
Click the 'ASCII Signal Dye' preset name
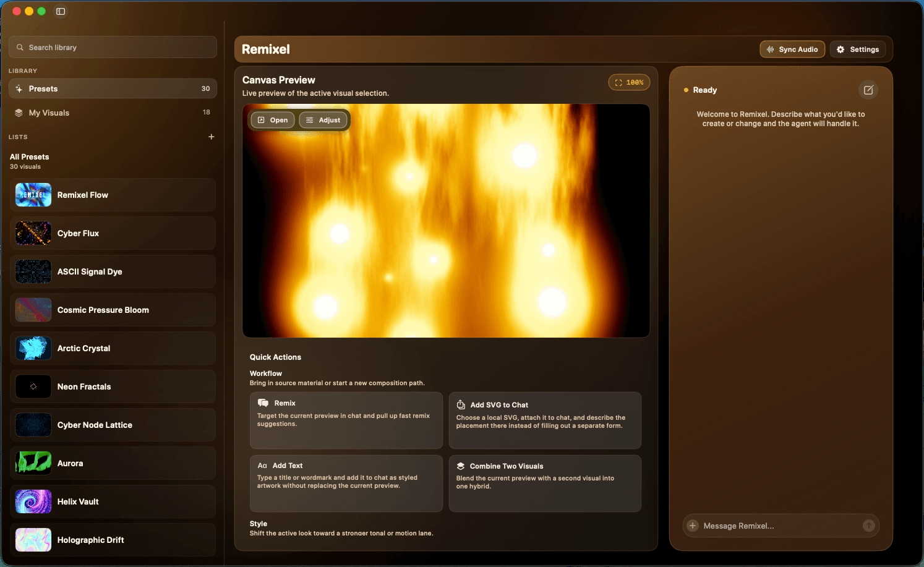tap(90, 271)
